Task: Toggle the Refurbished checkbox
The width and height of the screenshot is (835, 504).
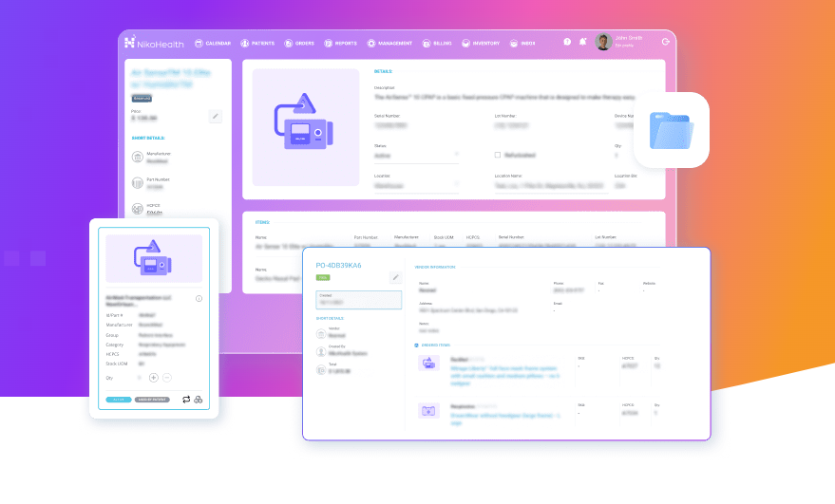Action: (x=498, y=155)
